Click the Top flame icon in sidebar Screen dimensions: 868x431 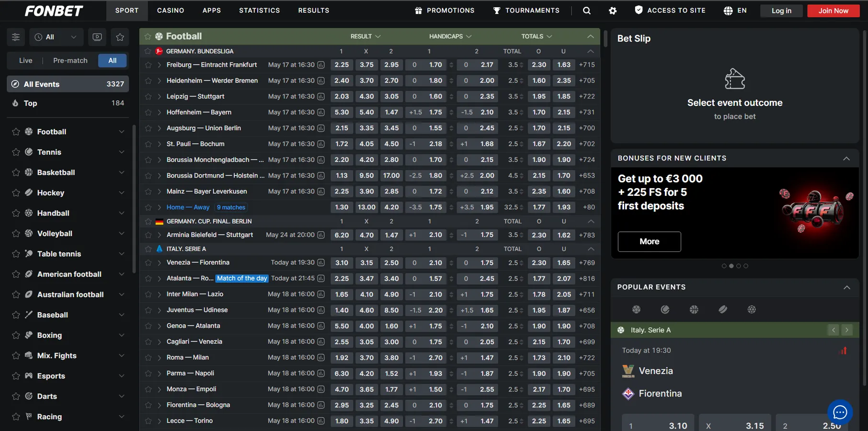[15, 103]
